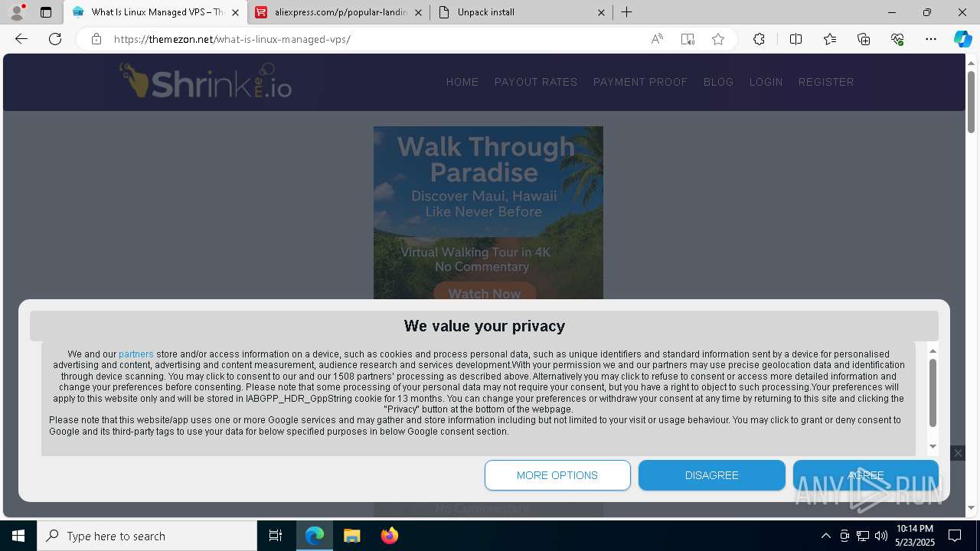Screen dimensions: 980x551
Task: Close the Unpack install tab
Action: 601,12
